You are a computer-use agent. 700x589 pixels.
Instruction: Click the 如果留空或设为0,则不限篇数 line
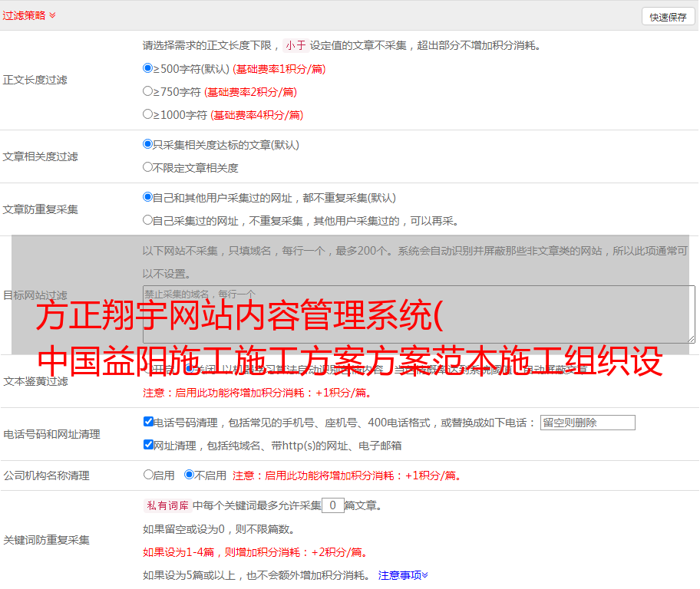[219, 529]
